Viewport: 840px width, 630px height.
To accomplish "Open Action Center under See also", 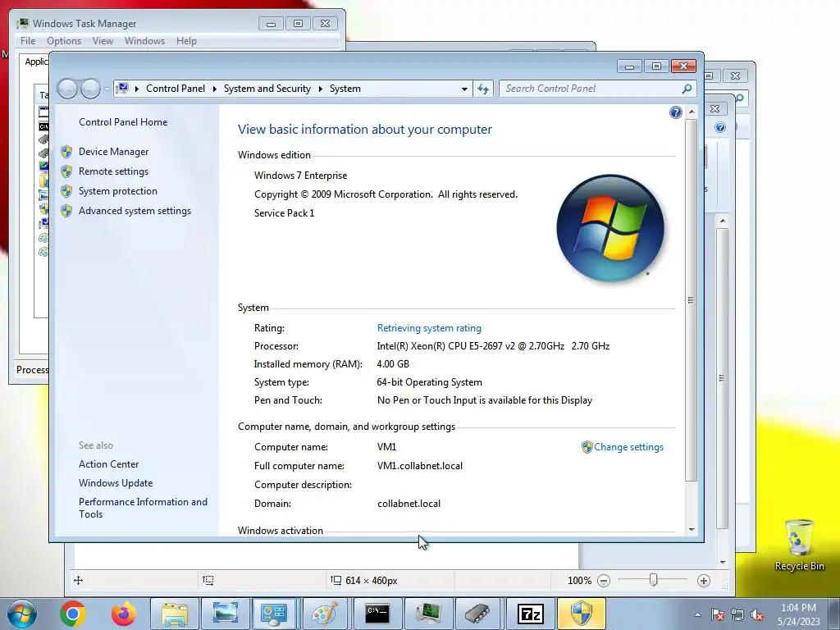I will (x=109, y=464).
